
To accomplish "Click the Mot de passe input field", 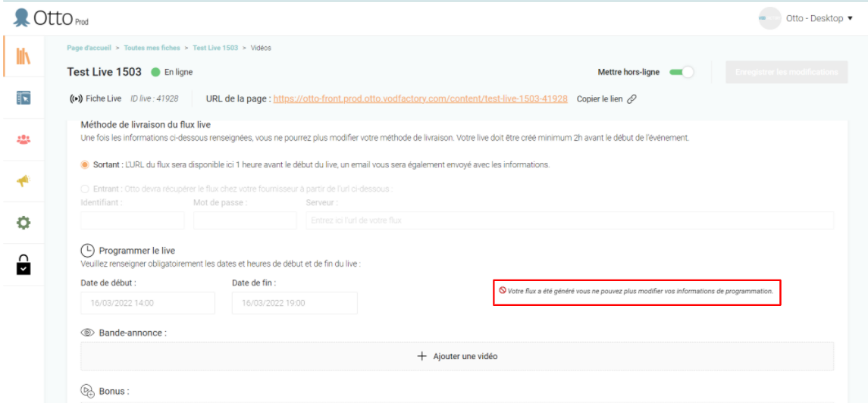I will pos(245,220).
